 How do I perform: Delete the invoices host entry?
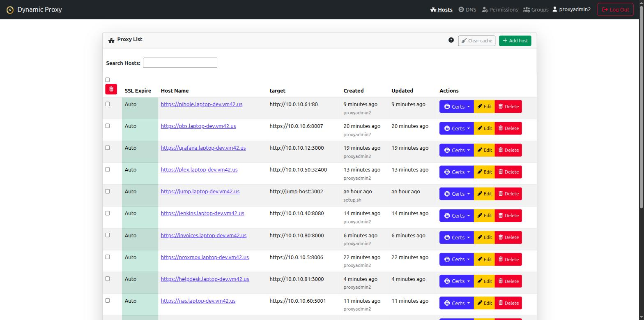tap(508, 237)
